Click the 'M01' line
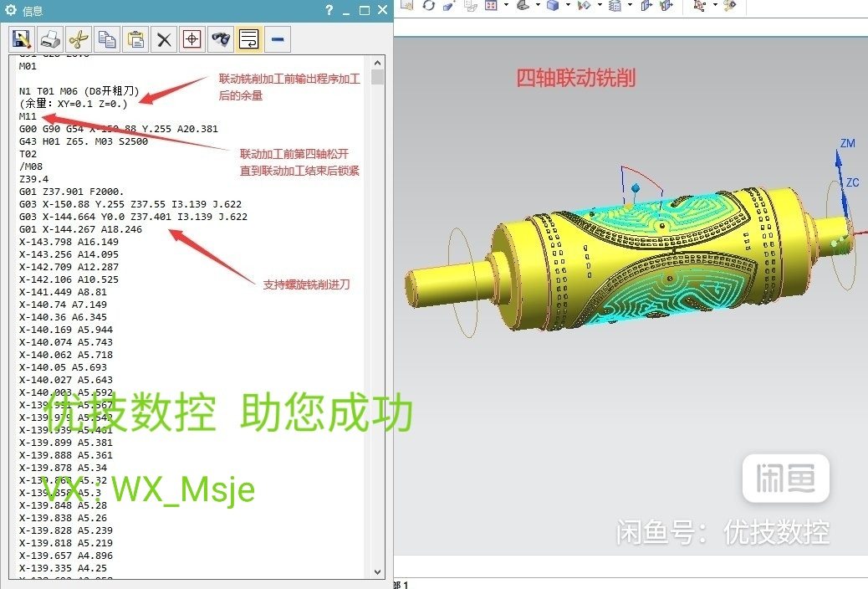Image resolution: width=868 pixels, height=589 pixels. pos(28,66)
